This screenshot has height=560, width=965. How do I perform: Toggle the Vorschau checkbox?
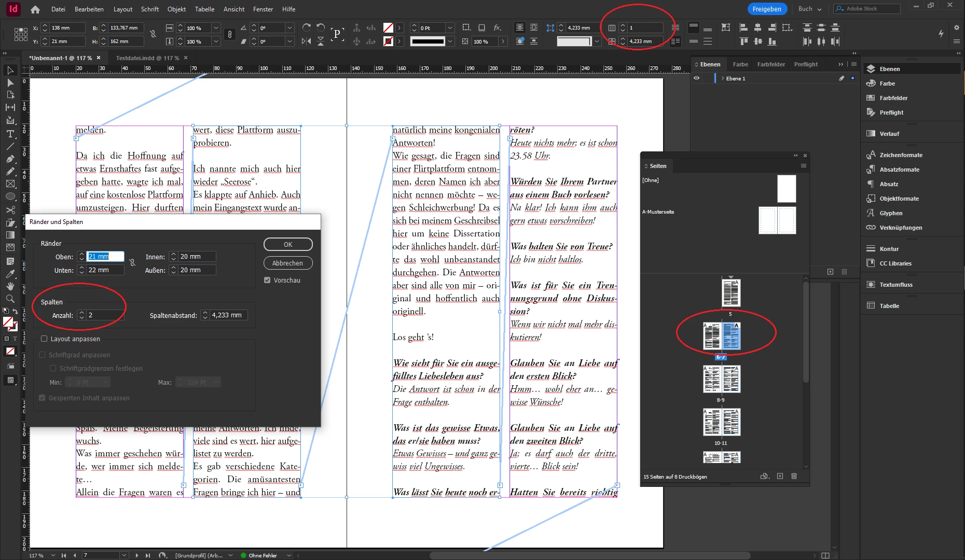[x=267, y=280]
